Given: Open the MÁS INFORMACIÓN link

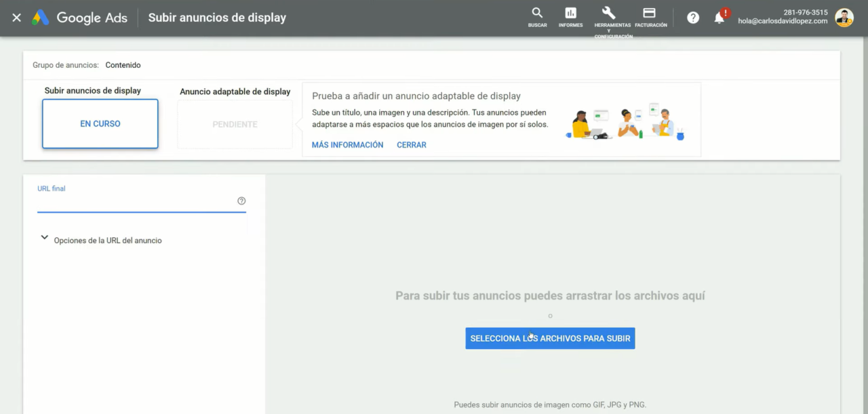Looking at the screenshot, I should 347,144.
